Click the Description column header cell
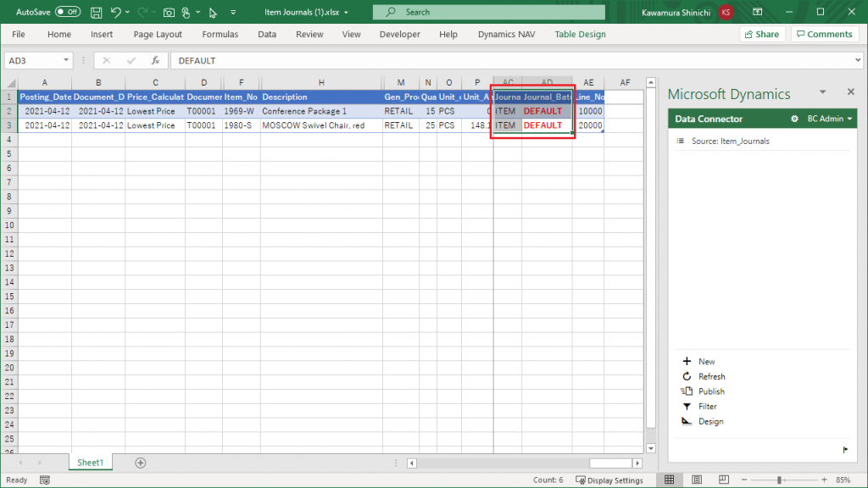Image resolution: width=868 pixels, height=488 pixels. pos(321,97)
